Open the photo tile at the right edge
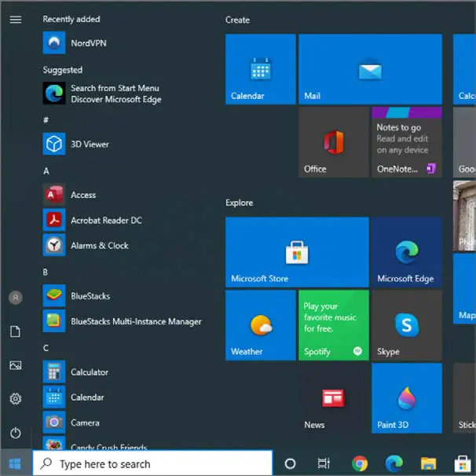Viewport: 476px width, 476px height. click(x=464, y=215)
